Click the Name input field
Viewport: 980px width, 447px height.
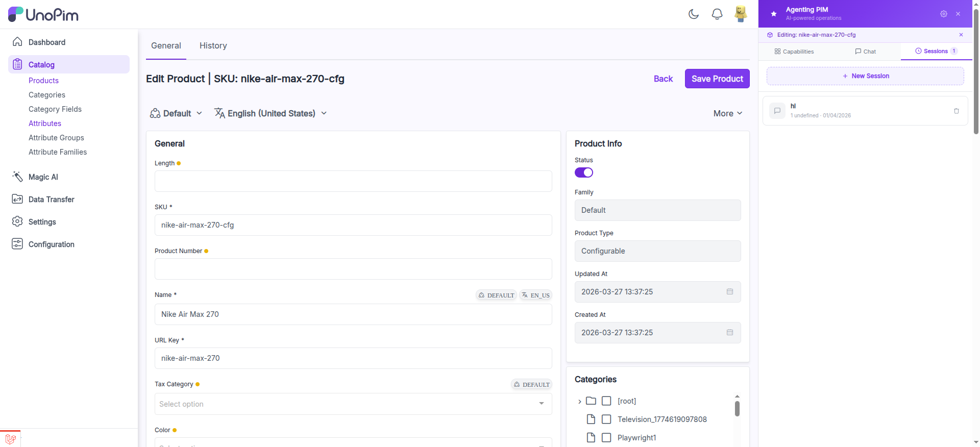353,314
